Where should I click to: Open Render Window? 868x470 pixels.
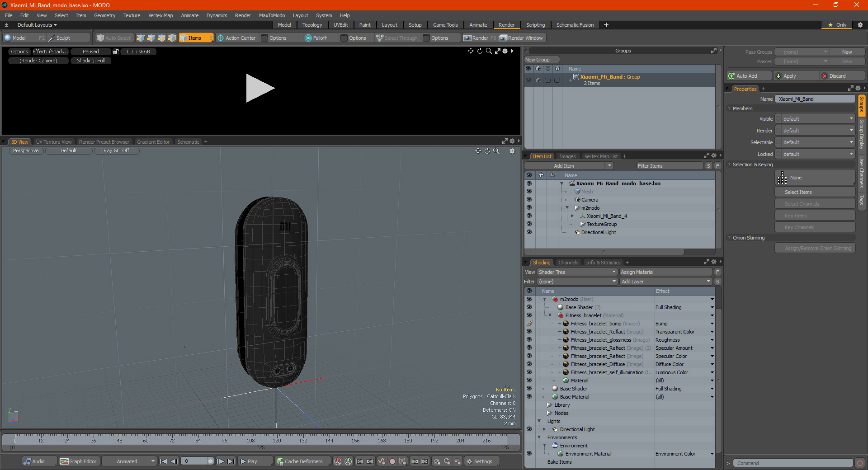coord(521,38)
